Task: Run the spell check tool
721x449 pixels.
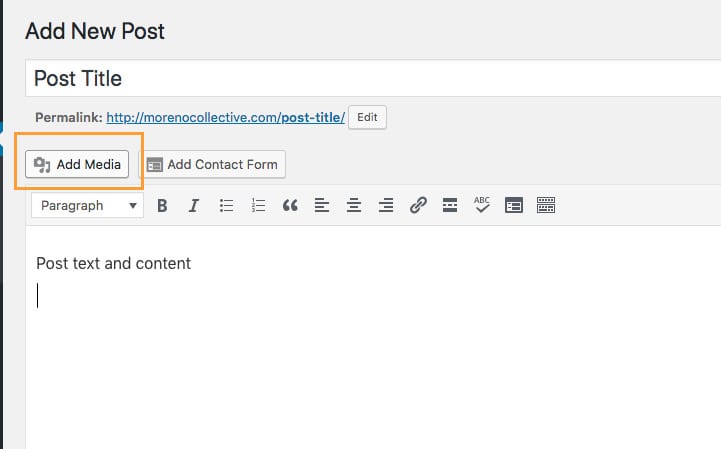Action: point(482,205)
